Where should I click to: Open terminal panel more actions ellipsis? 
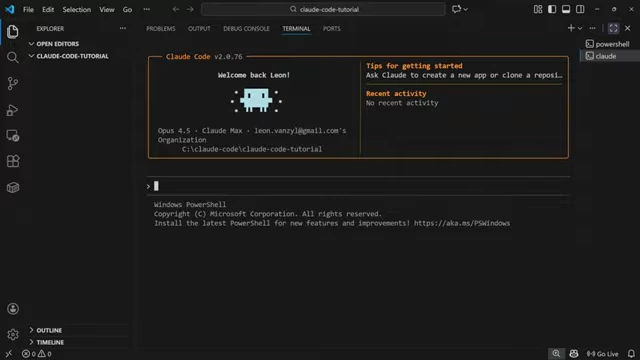[592, 28]
